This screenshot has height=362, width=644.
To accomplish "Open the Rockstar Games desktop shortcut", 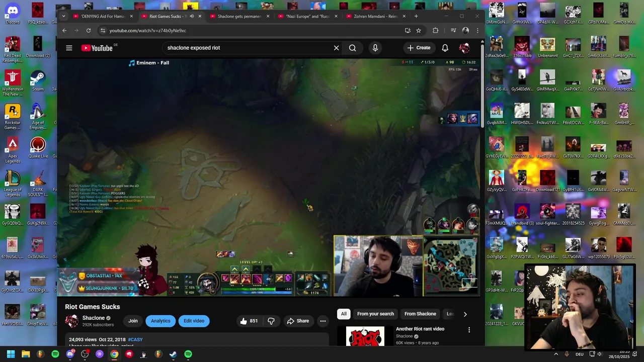I will pos(13,117).
